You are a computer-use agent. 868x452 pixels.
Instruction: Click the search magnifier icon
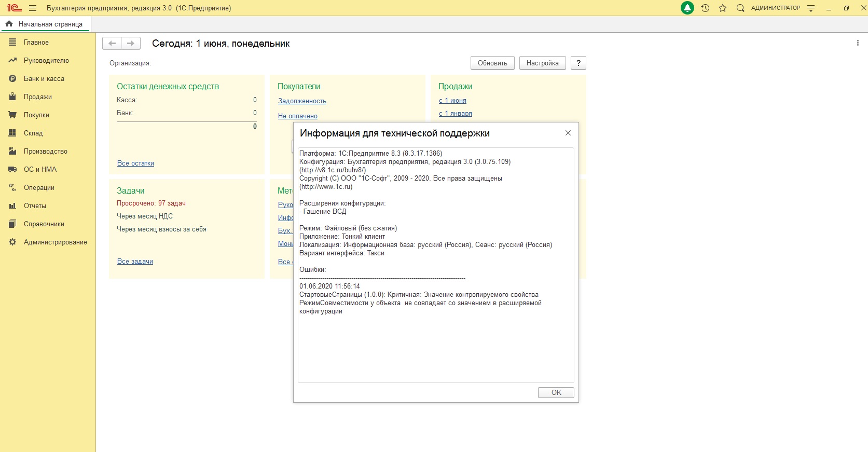[x=740, y=8]
